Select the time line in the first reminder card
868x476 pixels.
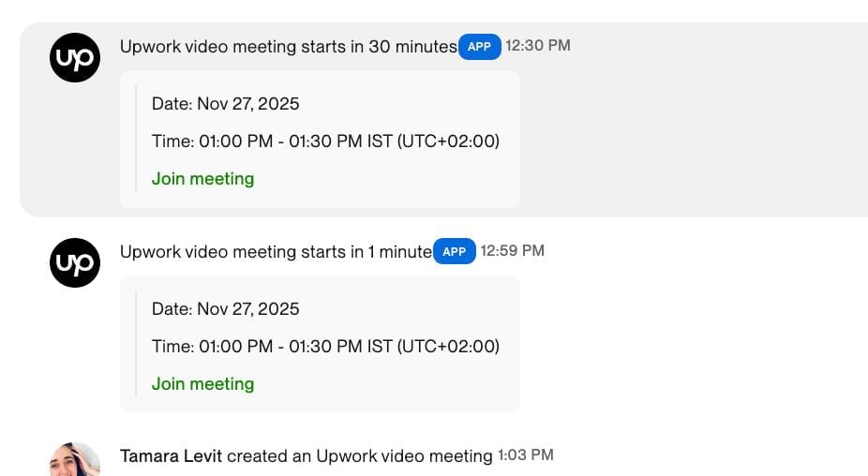[x=325, y=141]
